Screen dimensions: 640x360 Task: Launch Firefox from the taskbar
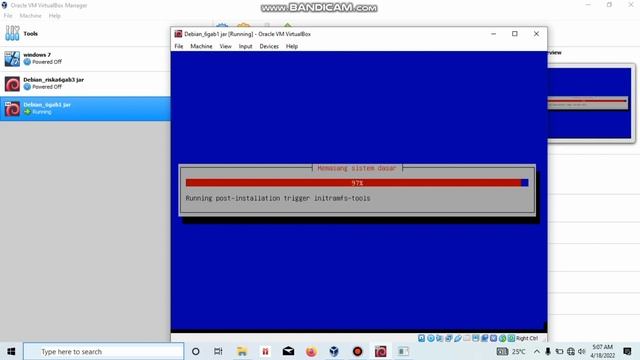311,351
